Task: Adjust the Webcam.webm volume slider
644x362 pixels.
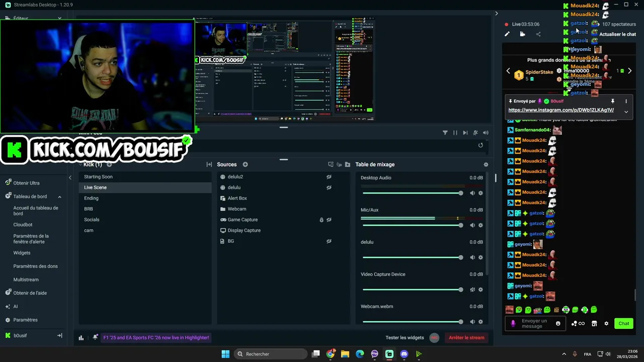Action: point(412,322)
